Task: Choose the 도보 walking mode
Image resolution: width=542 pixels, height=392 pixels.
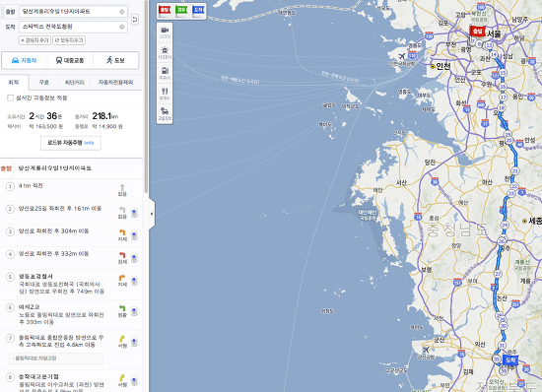Action: click(x=115, y=60)
